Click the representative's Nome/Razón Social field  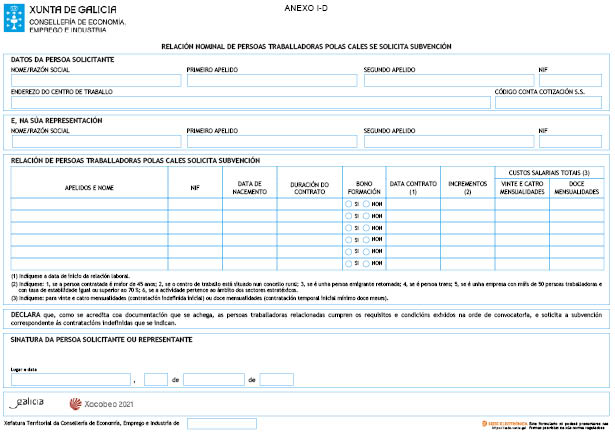pos(96,141)
